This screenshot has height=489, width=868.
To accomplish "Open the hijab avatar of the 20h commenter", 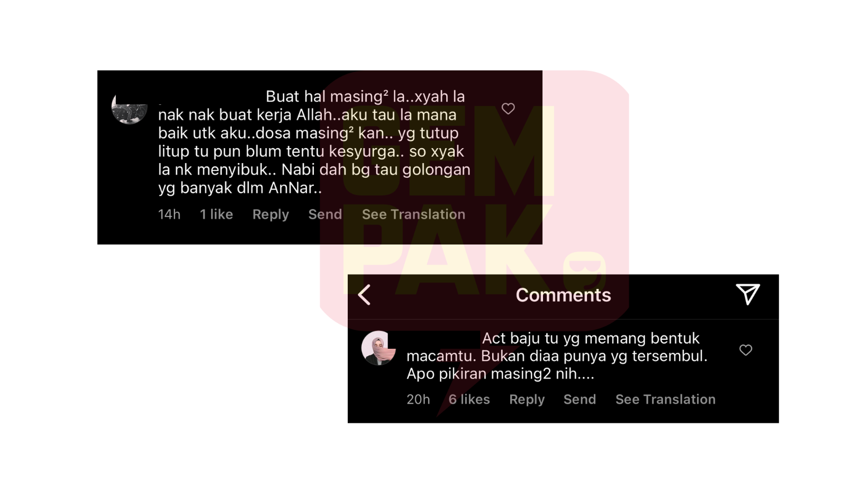I will point(378,348).
